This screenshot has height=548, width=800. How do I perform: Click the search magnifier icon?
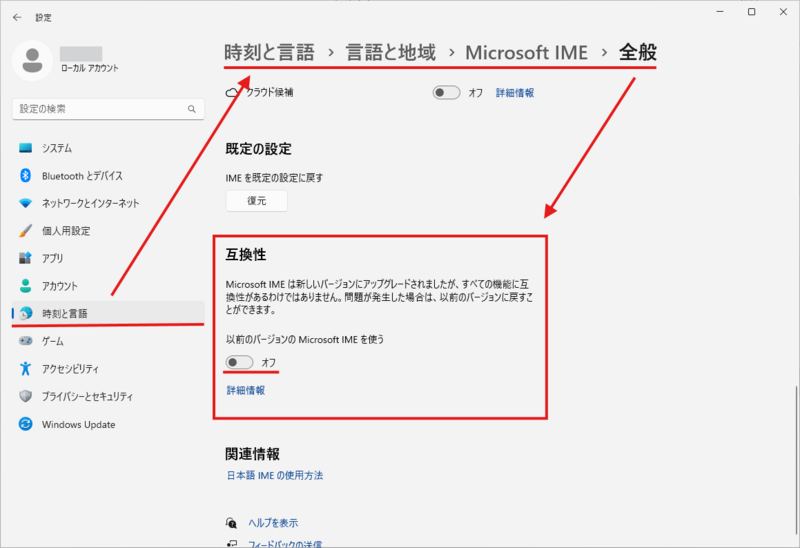tap(192, 109)
